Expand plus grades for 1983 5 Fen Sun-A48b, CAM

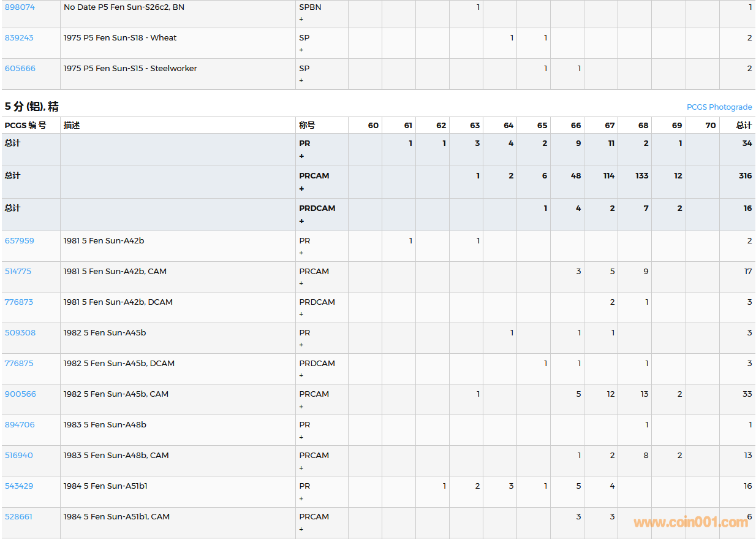(x=301, y=468)
